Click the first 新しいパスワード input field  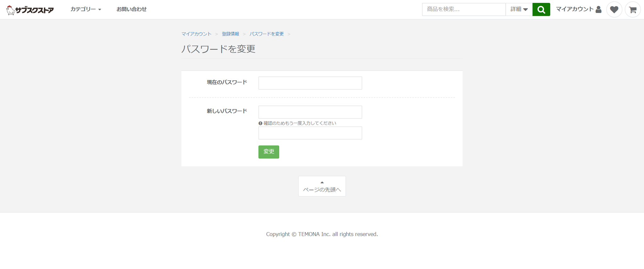(x=310, y=112)
